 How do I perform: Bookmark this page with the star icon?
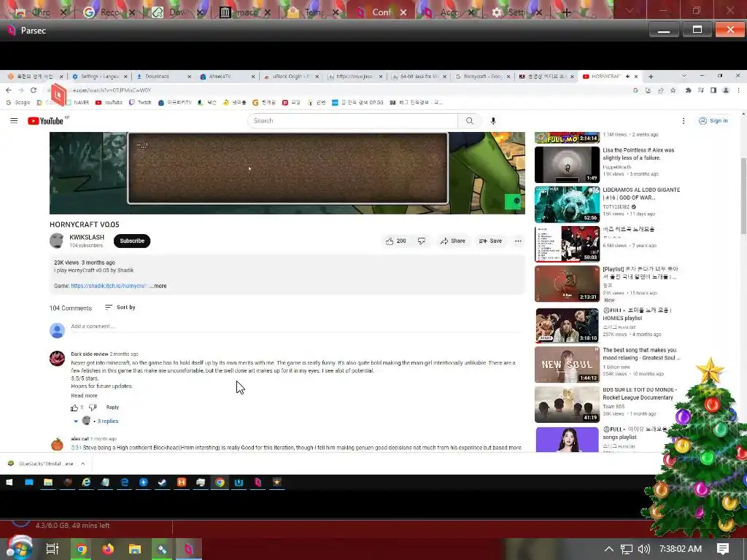click(673, 90)
